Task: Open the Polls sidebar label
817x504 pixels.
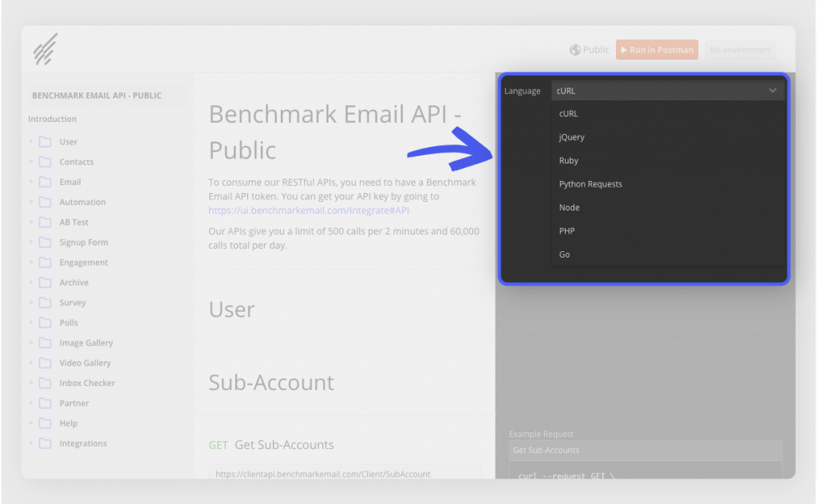Action: (x=69, y=323)
